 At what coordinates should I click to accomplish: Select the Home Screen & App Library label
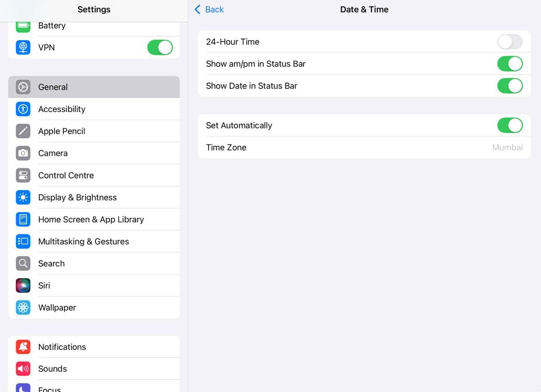point(91,220)
